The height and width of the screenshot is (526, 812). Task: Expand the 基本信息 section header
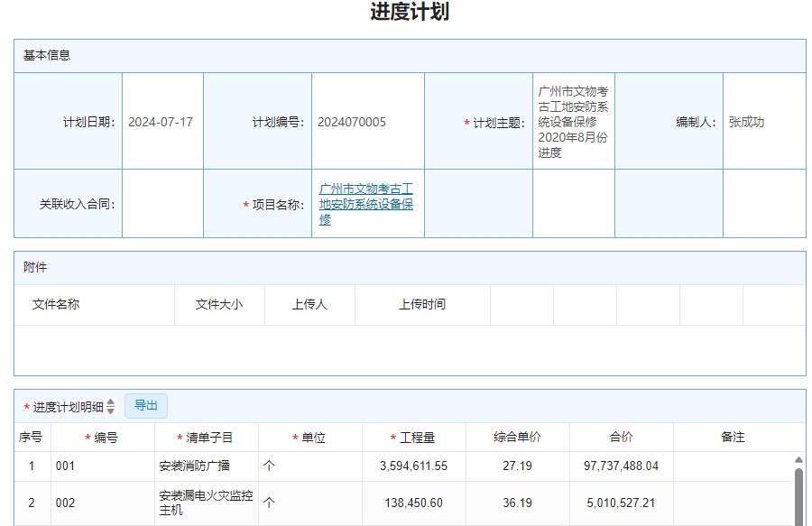41,55
